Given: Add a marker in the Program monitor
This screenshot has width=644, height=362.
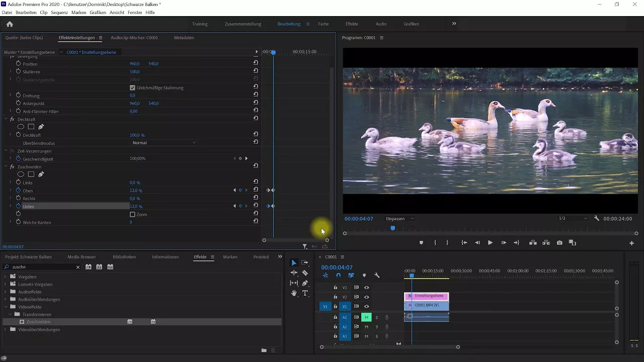Looking at the screenshot, I should click(422, 243).
